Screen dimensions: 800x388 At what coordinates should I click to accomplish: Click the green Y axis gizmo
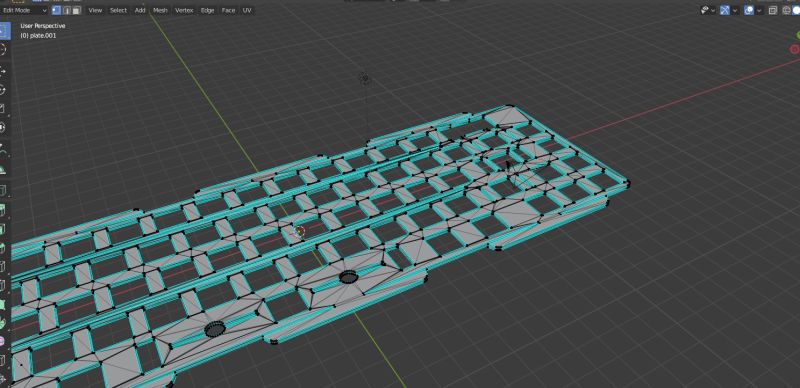pos(797,35)
